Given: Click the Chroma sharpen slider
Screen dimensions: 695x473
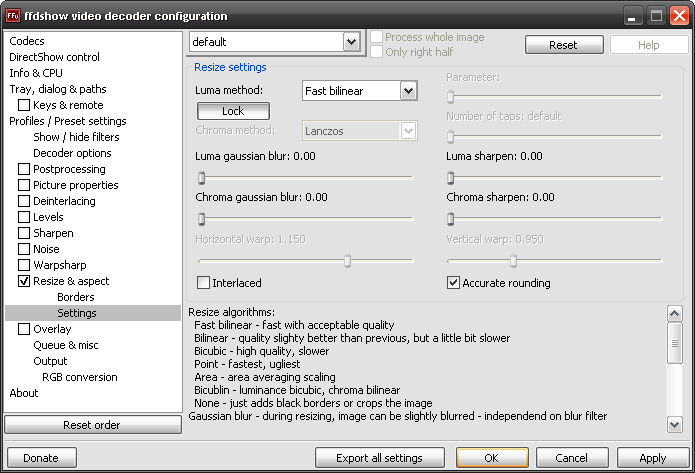Looking at the screenshot, I should (x=555, y=219).
